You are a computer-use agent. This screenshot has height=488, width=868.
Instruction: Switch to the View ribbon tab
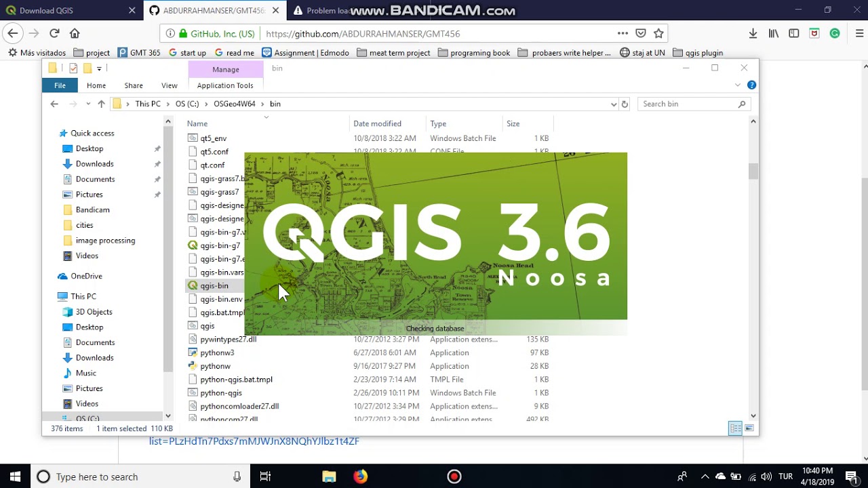[170, 85]
